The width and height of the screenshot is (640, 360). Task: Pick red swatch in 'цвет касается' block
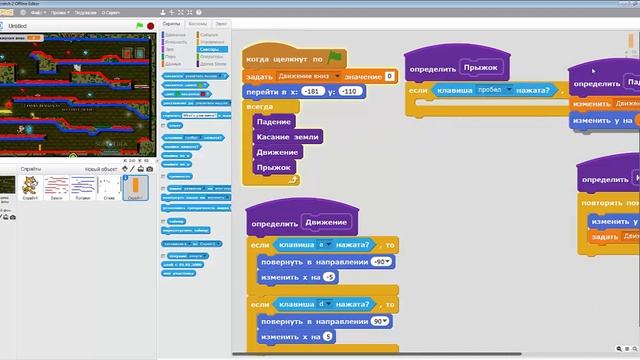[203, 94]
